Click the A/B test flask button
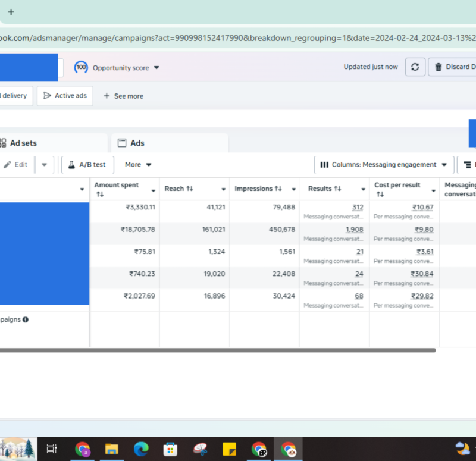The image size is (476, 461). click(87, 165)
